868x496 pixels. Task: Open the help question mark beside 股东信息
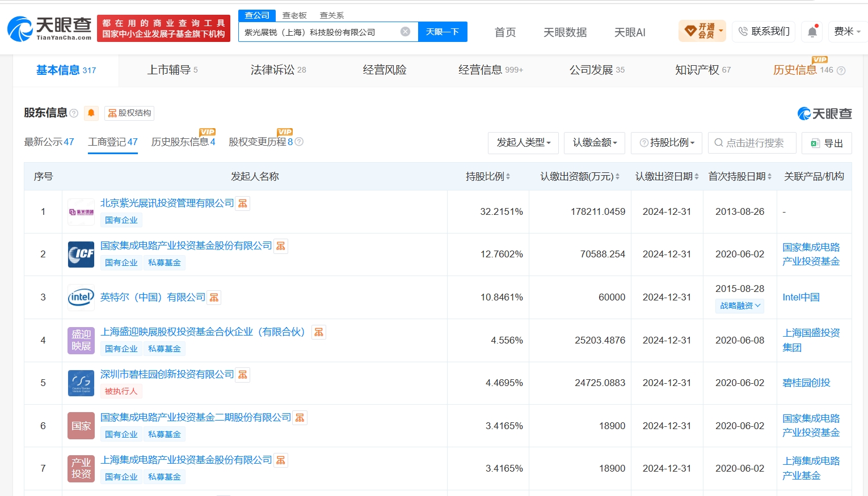pyautogui.click(x=74, y=113)
